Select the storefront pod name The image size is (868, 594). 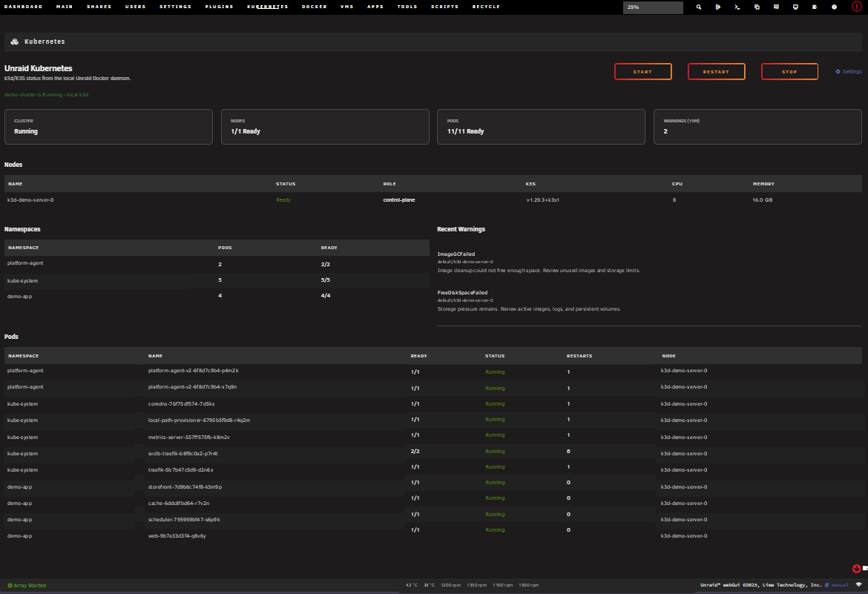click(185, 487)
